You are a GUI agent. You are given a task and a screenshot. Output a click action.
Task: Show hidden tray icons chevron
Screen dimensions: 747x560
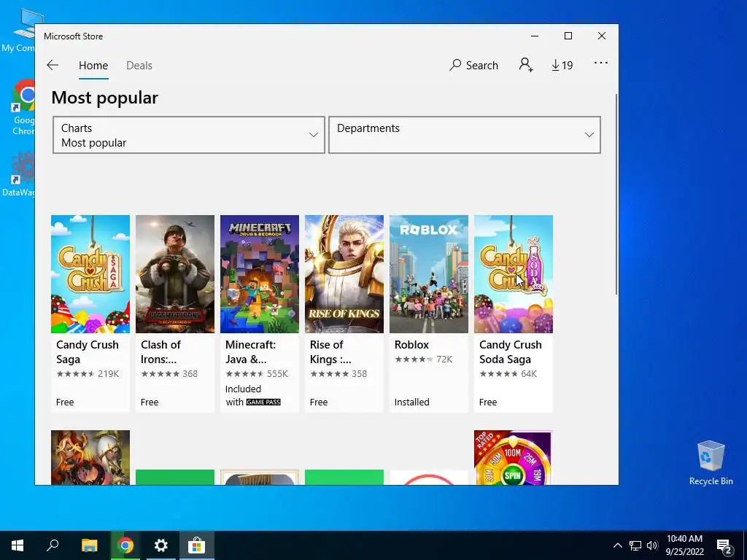click(617, 545)
